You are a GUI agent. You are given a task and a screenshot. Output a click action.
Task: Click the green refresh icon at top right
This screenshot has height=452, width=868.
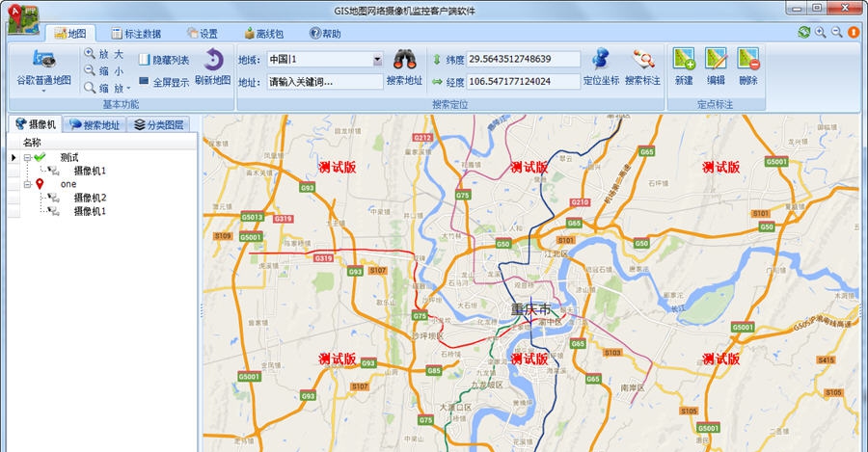click(x=803, y=32)
